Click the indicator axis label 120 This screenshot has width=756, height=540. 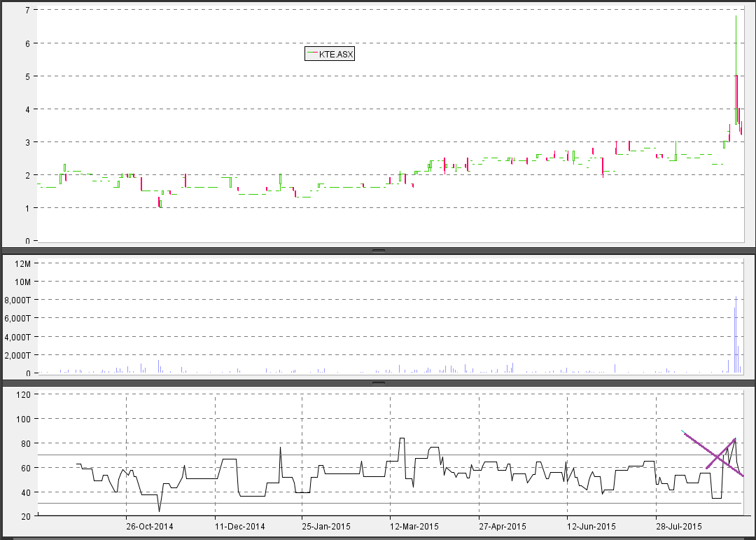24,395
